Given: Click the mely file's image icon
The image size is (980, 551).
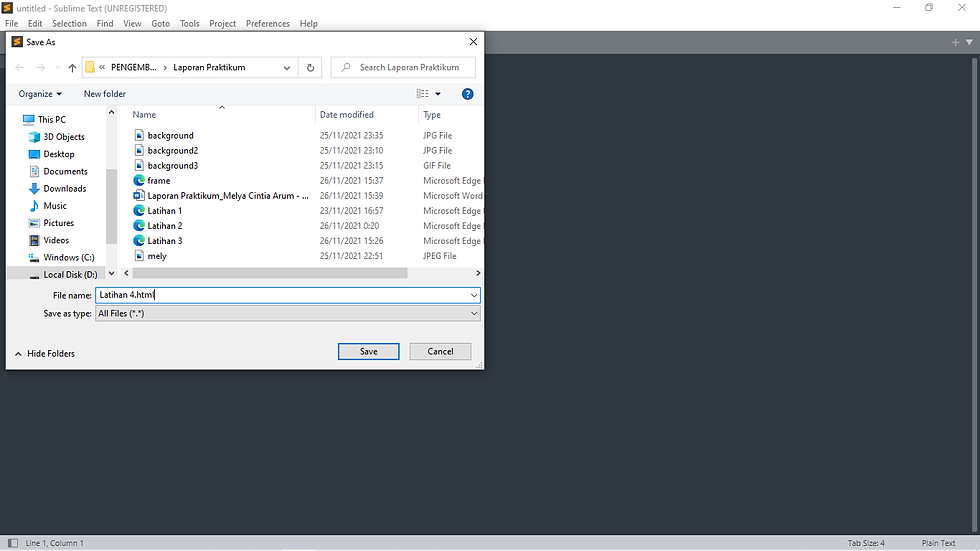Looking at the screenshot, I should (139, 256).
